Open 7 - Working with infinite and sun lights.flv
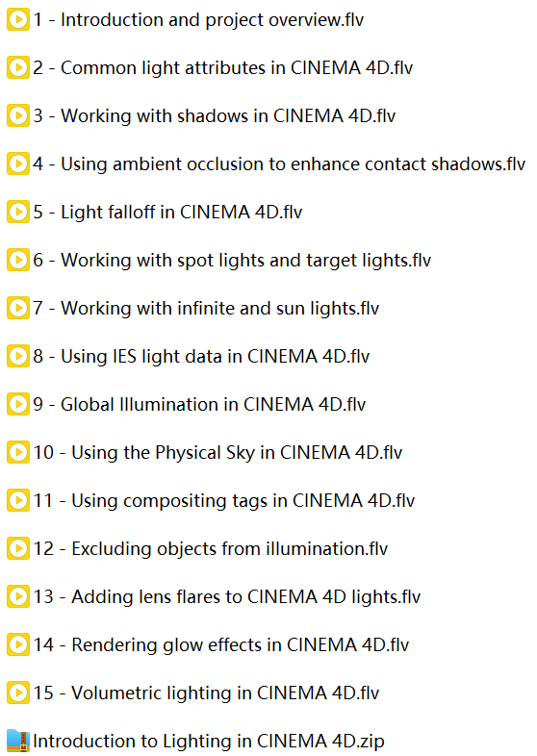Viewport: 537px width, 756px height. [x=206, y=309]
